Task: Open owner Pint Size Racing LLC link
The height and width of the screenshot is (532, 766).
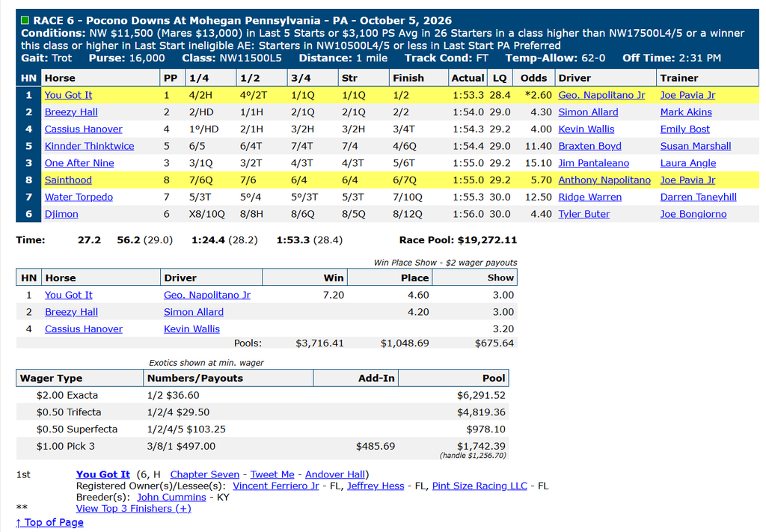Action: coord(479,486)
